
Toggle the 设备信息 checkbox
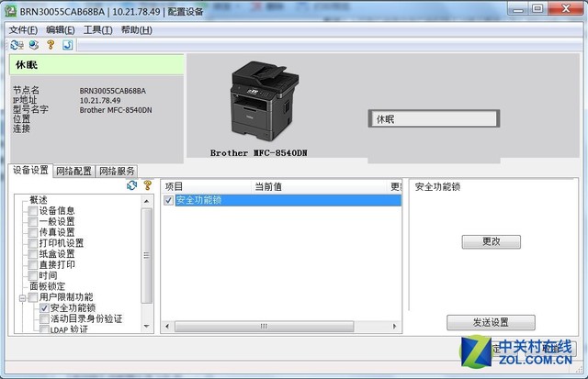coord(33,211)
